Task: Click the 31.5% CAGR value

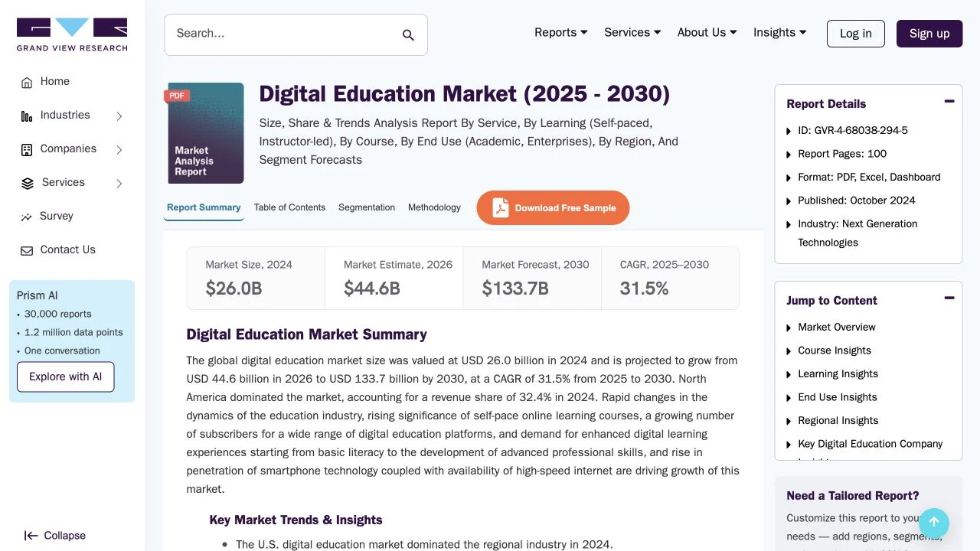Action: (x=644, y=289)
